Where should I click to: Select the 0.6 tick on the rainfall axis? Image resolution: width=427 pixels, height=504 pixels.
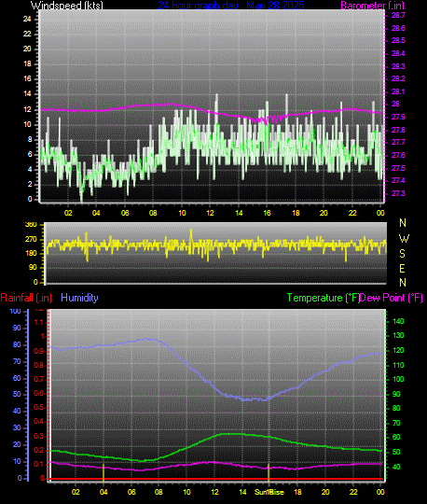tap(39, 394)
